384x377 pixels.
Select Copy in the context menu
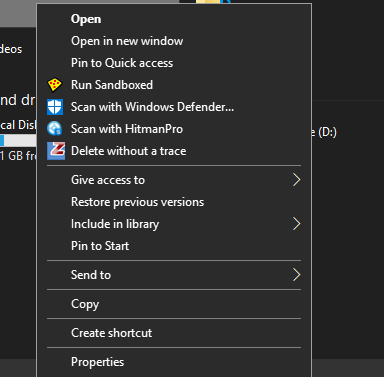(x=174, y=304)
